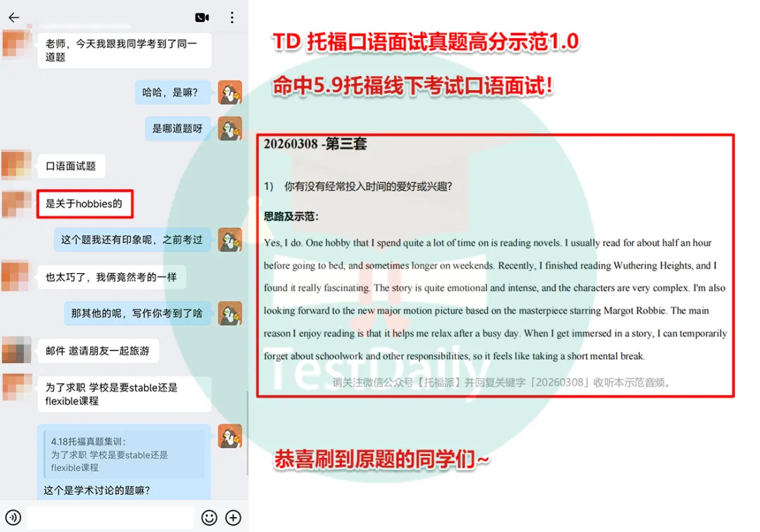
Task: Tap student avatar beside 口语面试题
Action: [x=16, y=165]
